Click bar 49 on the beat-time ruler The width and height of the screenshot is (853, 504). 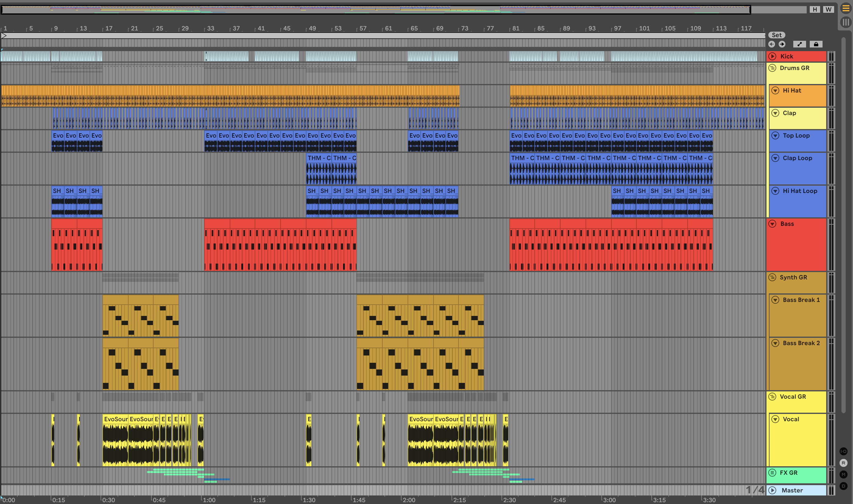[x=311, y=29]
